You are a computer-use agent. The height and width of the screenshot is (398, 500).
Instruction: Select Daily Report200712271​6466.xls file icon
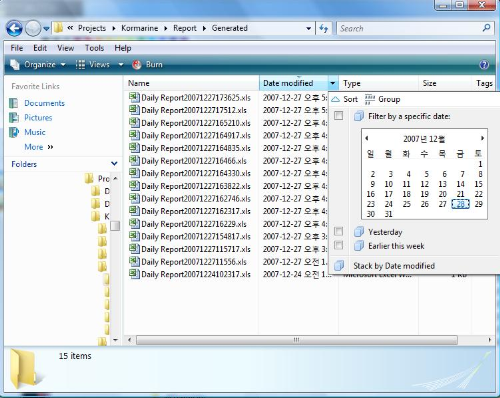134,160
